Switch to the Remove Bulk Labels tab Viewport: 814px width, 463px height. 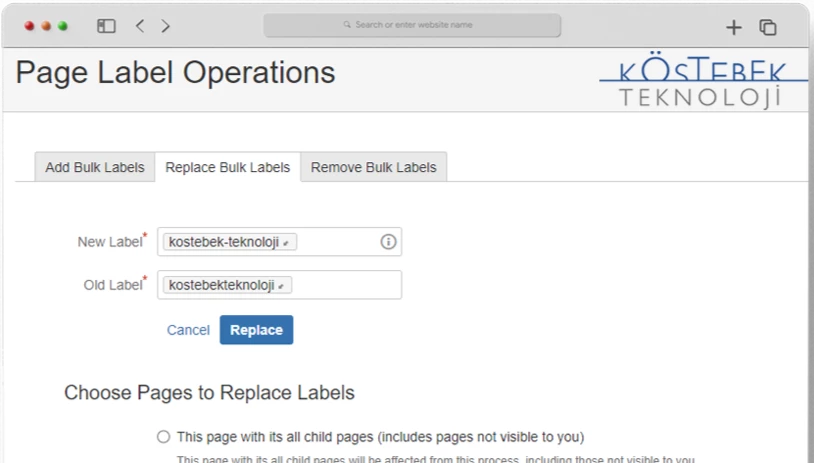(373, 167)
